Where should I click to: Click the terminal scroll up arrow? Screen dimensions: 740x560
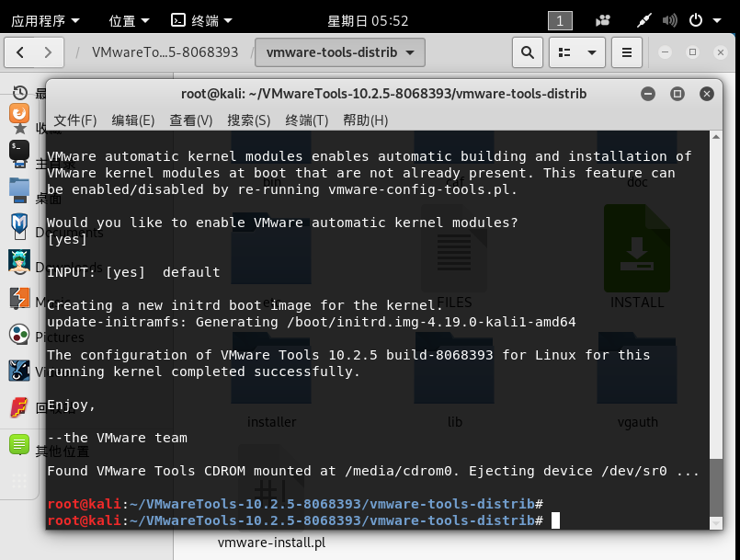pos(716,137)
